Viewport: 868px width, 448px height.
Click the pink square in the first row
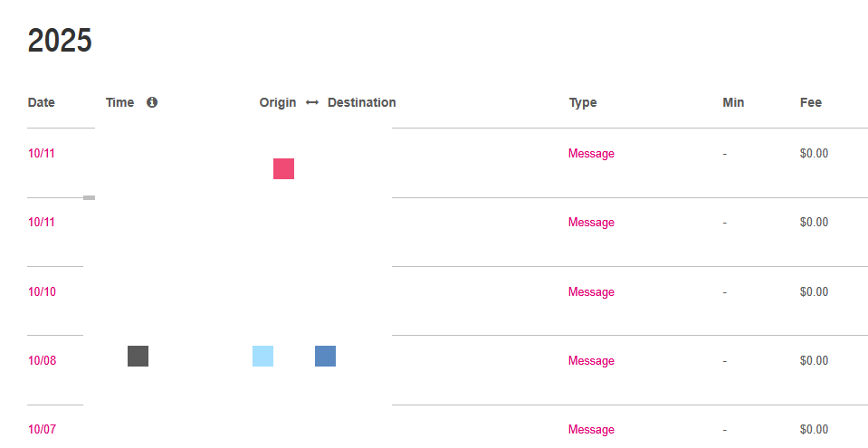[x=283, y=168]
